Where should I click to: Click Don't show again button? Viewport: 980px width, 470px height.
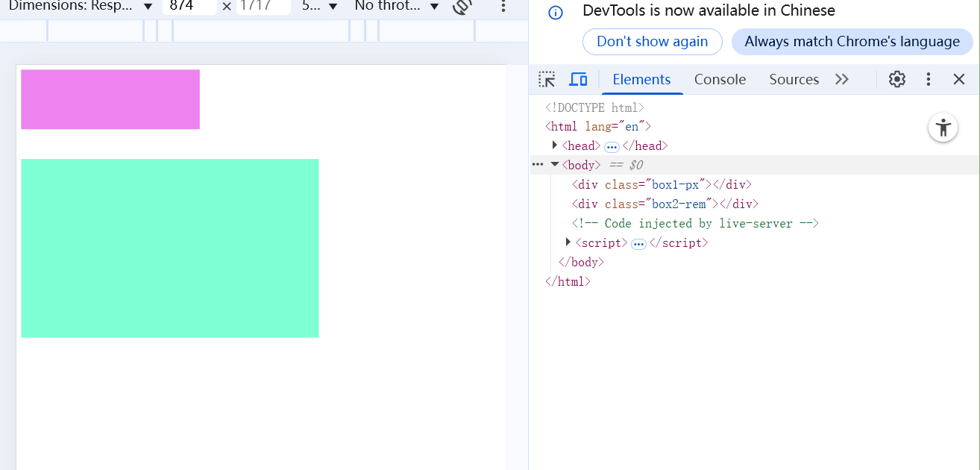pyautogui.click(x=652, y=42)
